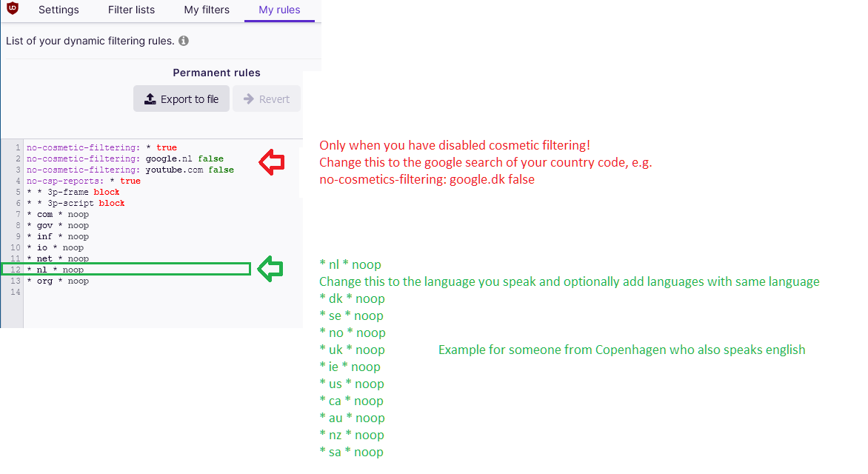Click the upload icon on Export to file
This screenshot has width=868, height=474.
(x=150, y=99)
